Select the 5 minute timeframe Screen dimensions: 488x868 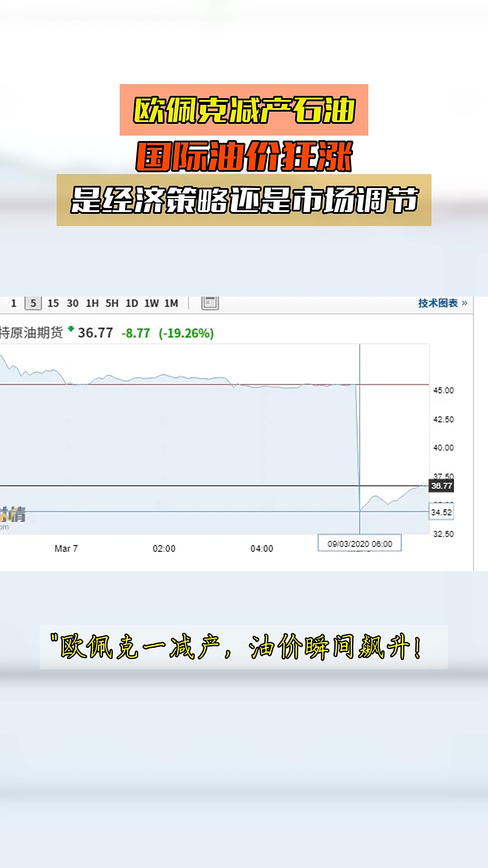click(33, 303)
